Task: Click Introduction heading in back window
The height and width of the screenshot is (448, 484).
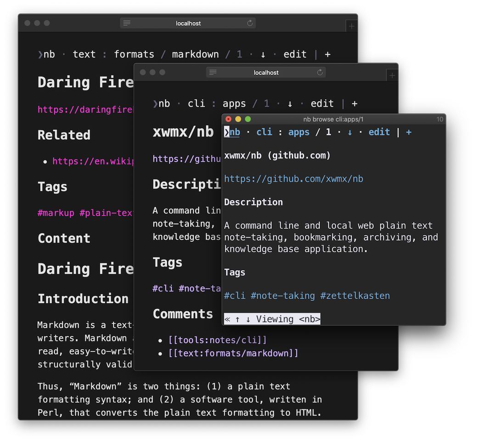Action: [83, 299]
